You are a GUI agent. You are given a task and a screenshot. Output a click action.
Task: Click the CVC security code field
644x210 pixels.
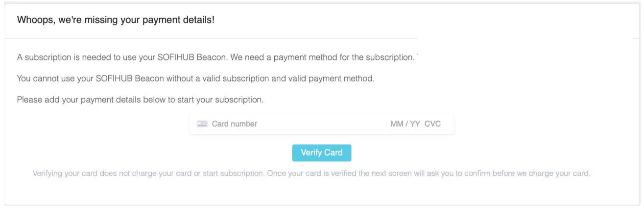click(x=432, y=124)
